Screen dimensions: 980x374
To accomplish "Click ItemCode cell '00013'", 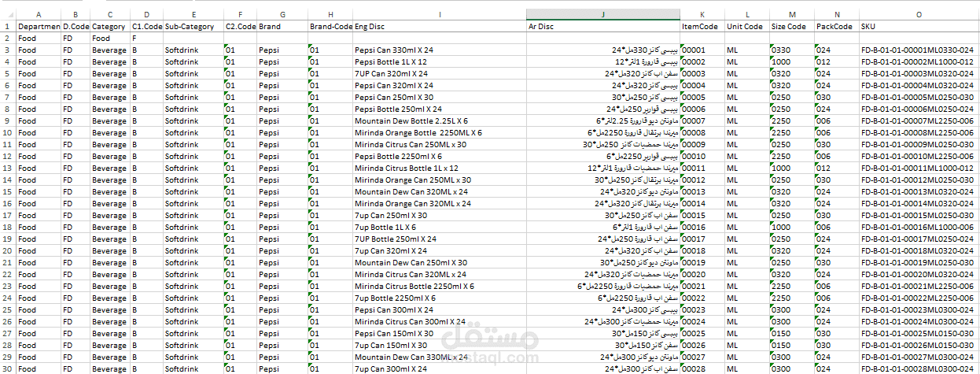I will tap(702, 191).
